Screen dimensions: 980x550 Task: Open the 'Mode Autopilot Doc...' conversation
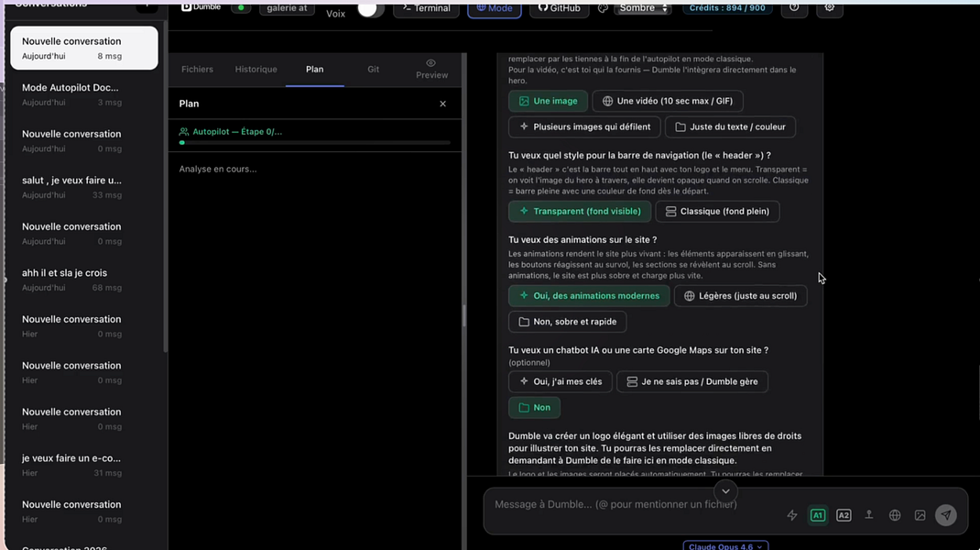(x=84, y=94)
